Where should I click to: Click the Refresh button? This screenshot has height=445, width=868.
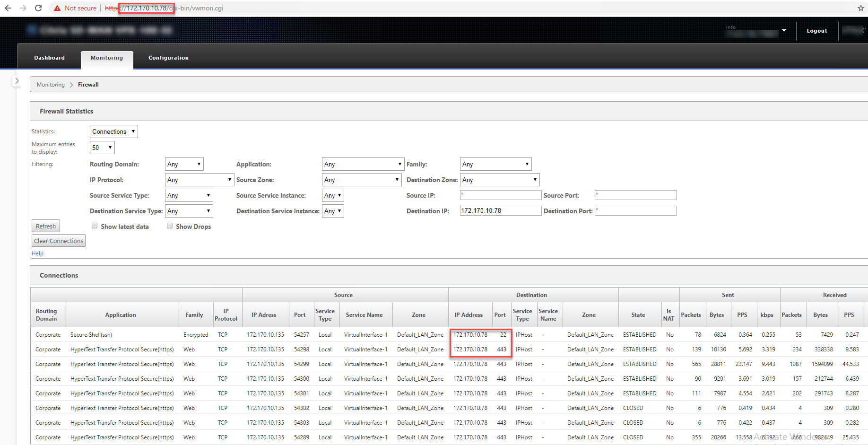point(46,226)
